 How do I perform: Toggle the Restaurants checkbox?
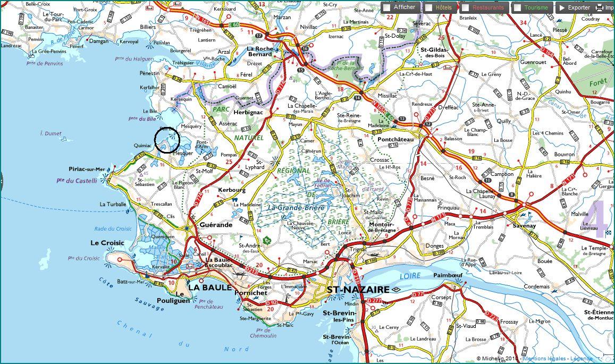tap(465, 8)
